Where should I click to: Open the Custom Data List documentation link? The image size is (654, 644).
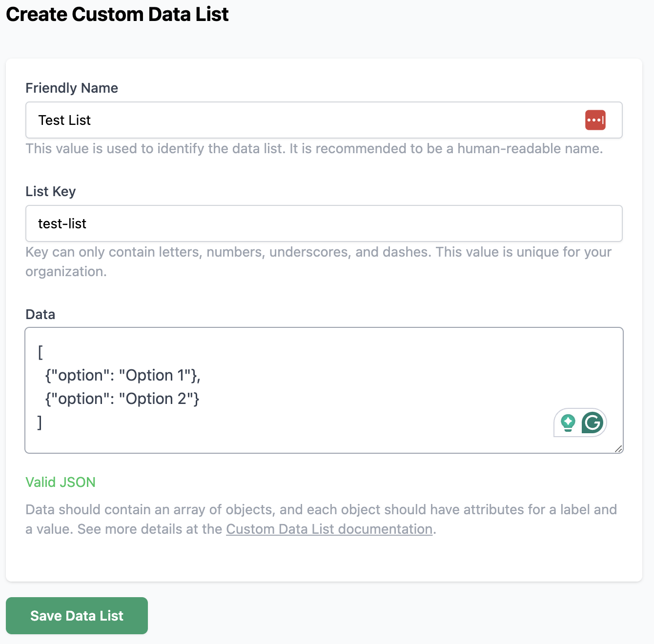pos(329,529)
